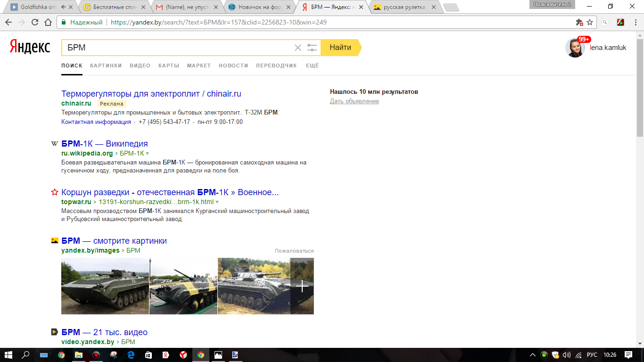Click blocked plugin puzzle icon in address bar
The width and height of the screenshot is (644, 362).
pyautogui.click(x=579, y=22)
